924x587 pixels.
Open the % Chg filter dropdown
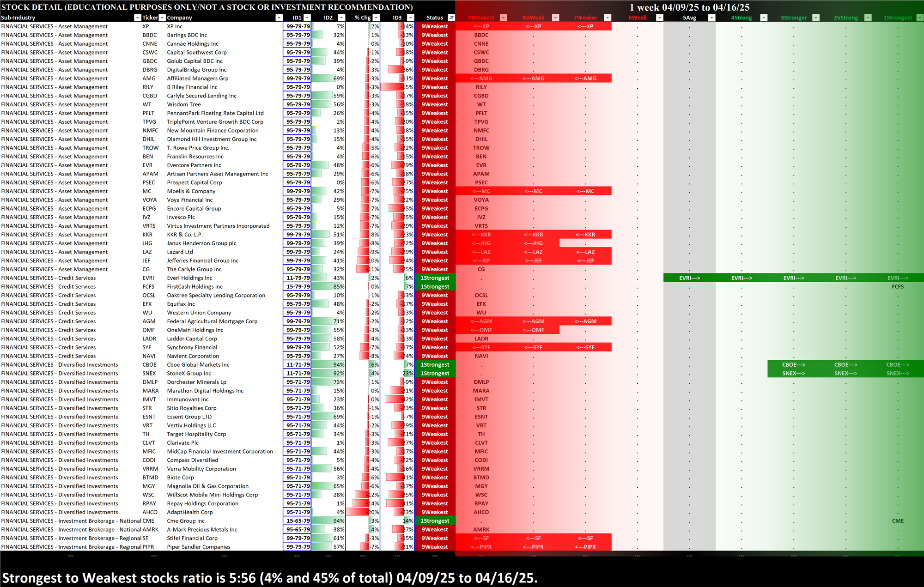point(376,18)
